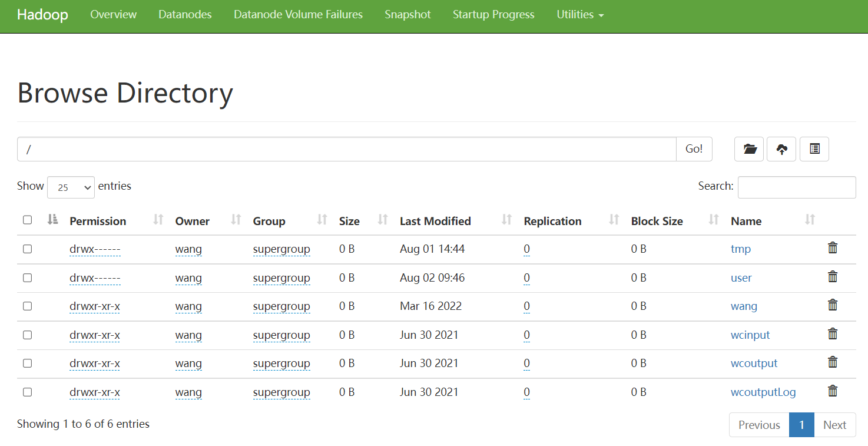Open the Show entries count dropdown
The width and height of the screenshot is (868, 446).
(71, 187)
